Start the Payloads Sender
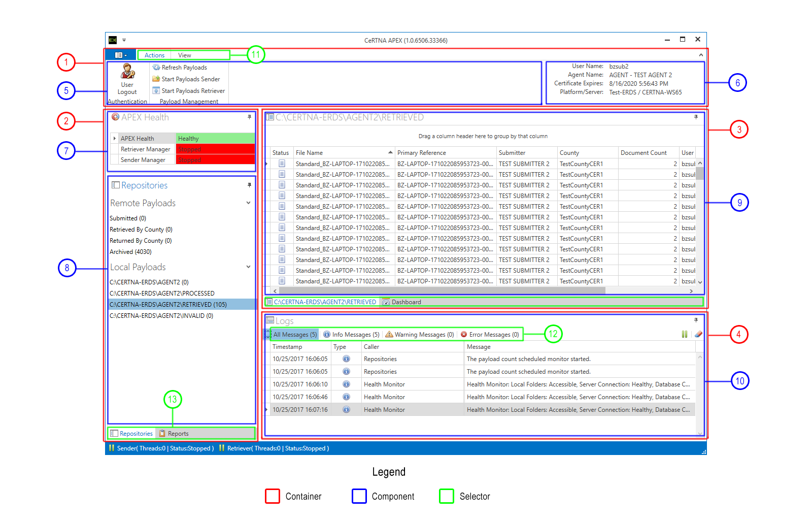812x520 pixels. pos(190,79)
